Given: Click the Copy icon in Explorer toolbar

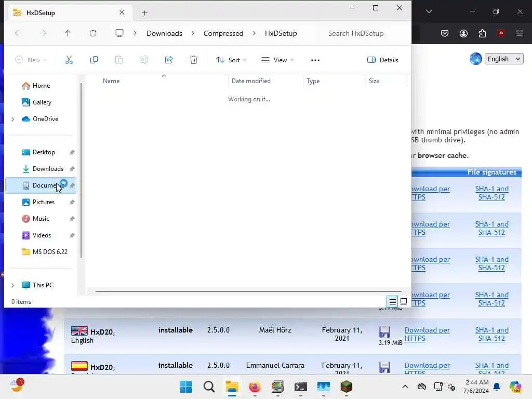Looking at the screenshot, I should coord(94,60).
